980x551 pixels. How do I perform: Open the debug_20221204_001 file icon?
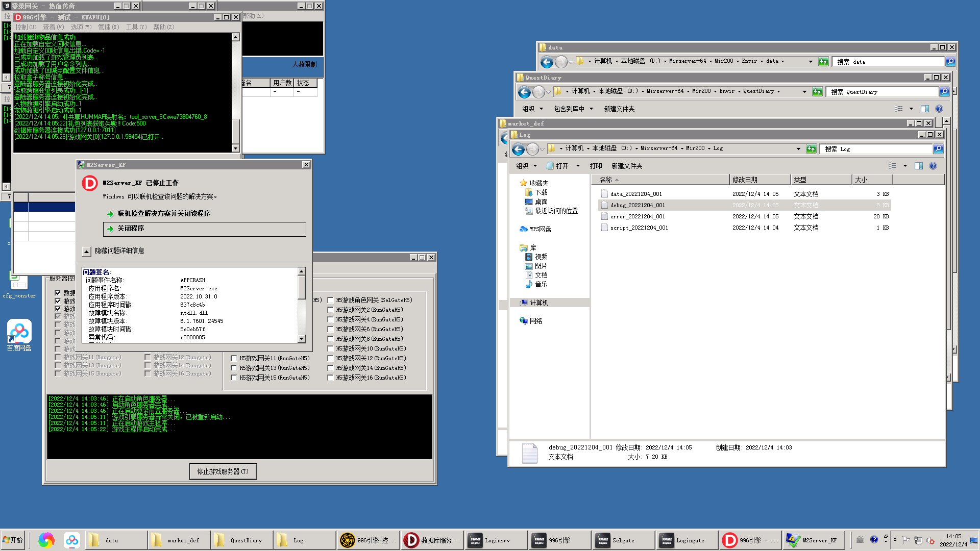(x=604, y=205)
